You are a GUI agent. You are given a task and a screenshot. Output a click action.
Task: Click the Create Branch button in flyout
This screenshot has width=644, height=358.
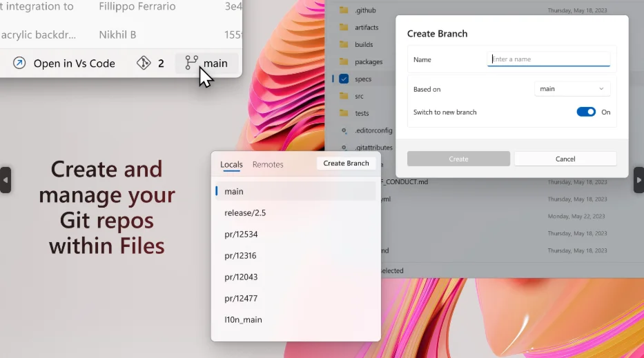[x=346, y=163]
